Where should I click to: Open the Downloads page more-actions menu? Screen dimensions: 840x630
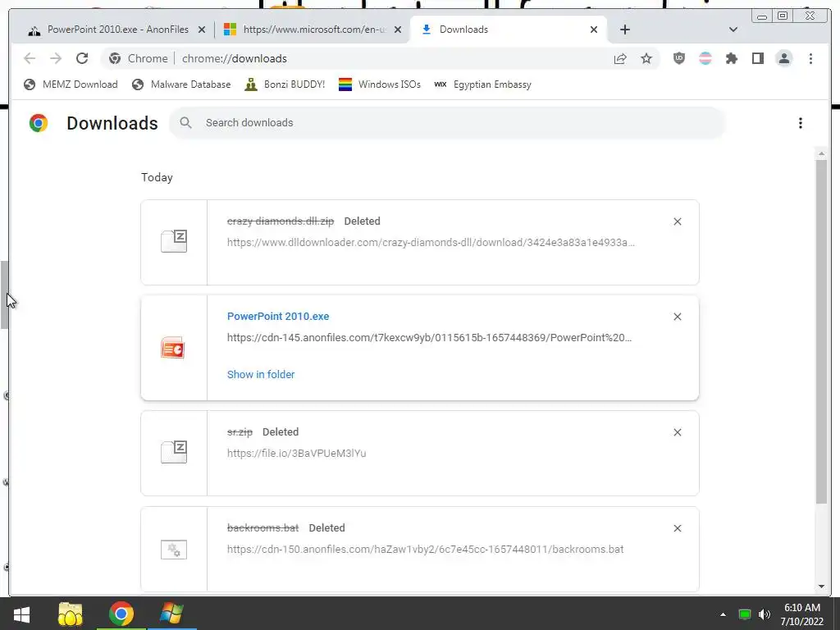click(x=801, y=123)
